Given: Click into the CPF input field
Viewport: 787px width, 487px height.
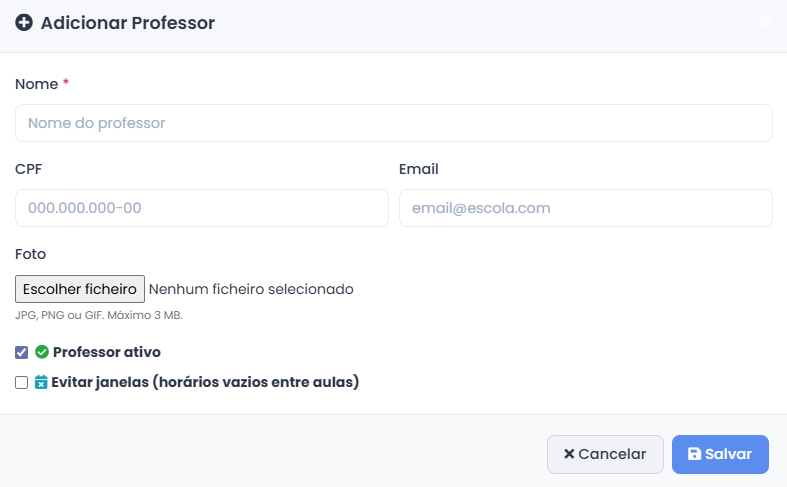Looking at the screenshot, I should pos(202,208).
